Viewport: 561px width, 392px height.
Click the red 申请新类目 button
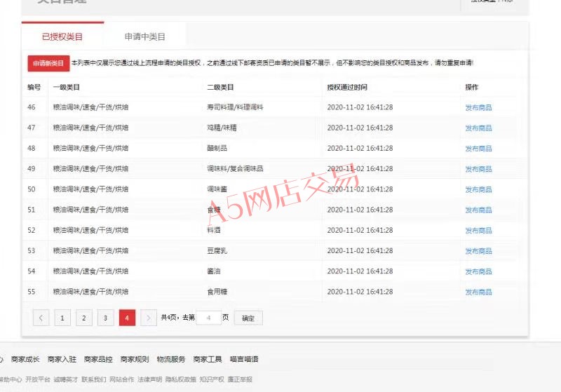click(x=48, y=63)
